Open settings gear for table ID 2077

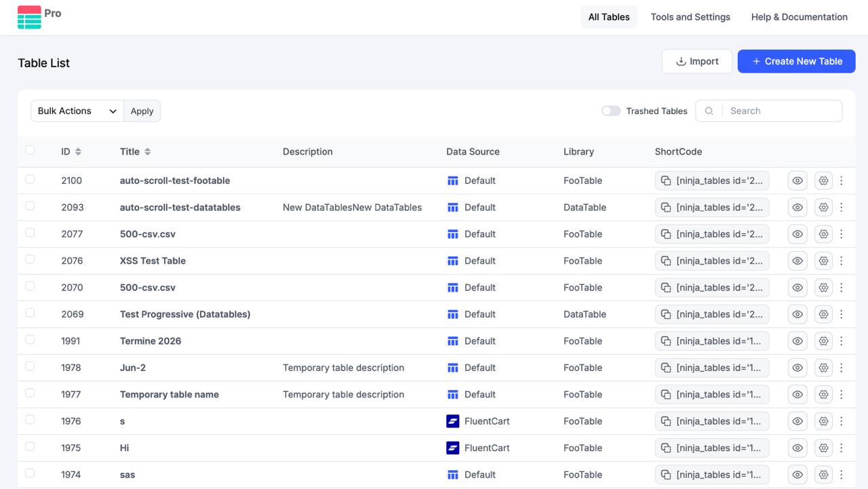823,234
